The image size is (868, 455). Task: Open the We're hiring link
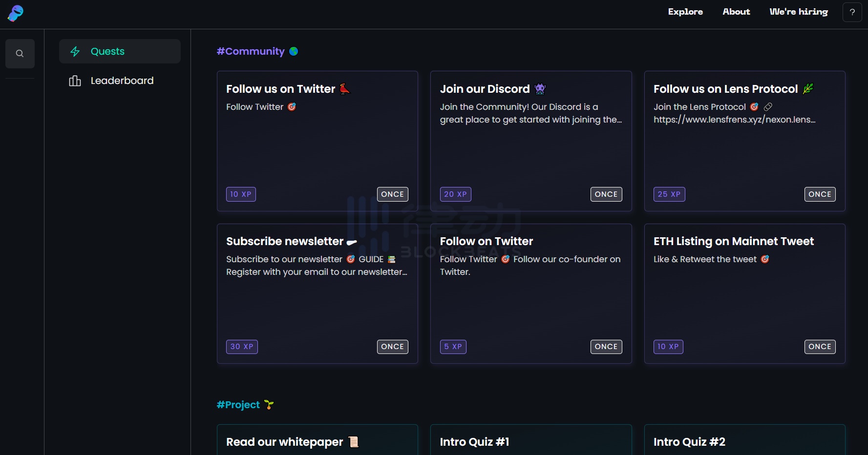coord(799,12)
